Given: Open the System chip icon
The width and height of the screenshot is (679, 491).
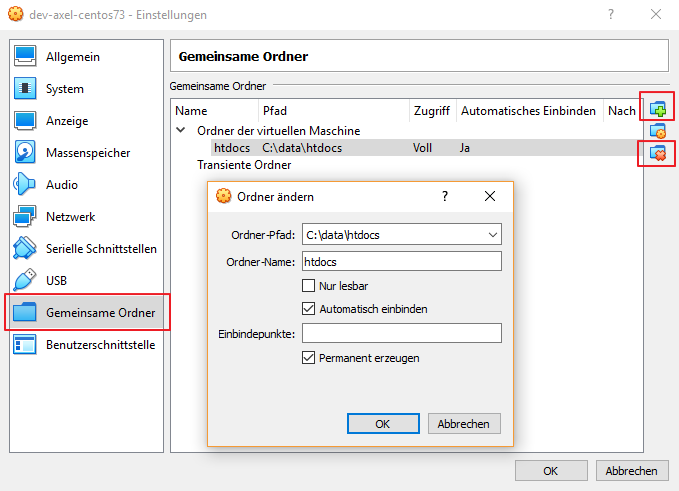Looking at the screenshot, I should pos(25,88).
